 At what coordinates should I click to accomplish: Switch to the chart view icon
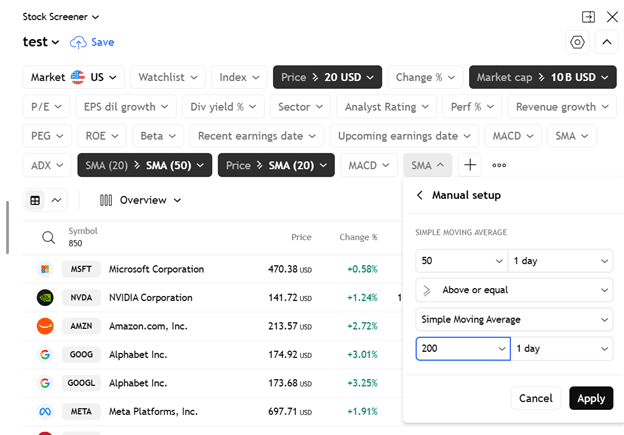coord(56,200)
